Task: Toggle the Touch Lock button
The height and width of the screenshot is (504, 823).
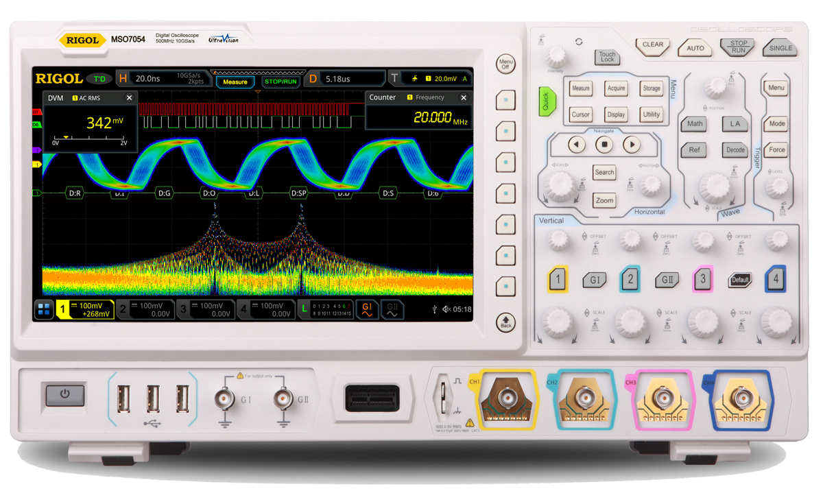Action: (x=607, y=57)
